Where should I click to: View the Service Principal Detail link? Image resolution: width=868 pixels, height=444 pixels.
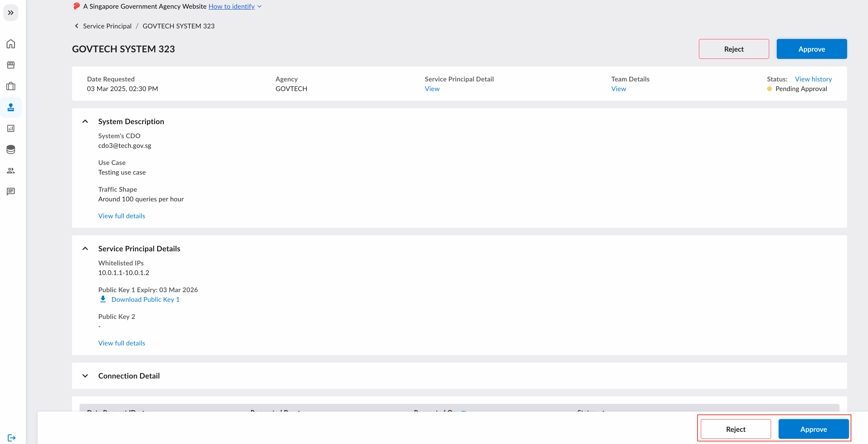click(432, 89)
